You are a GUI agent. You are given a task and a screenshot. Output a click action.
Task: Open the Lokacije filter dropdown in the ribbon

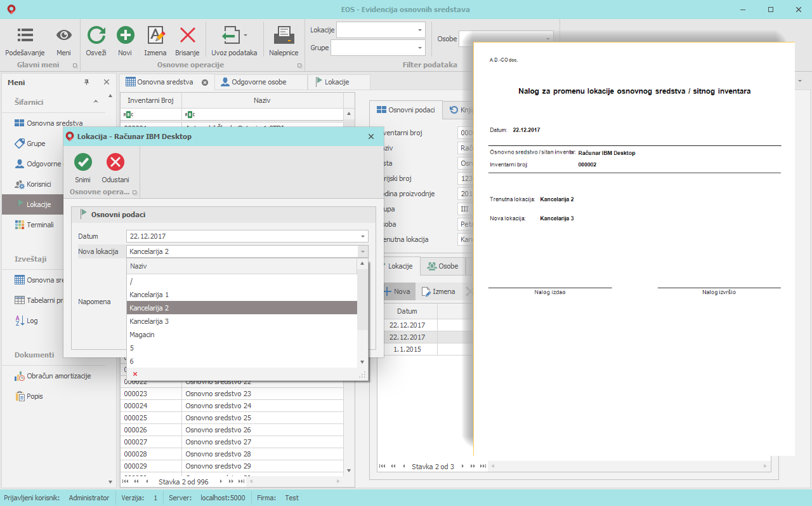coord(420,30)
